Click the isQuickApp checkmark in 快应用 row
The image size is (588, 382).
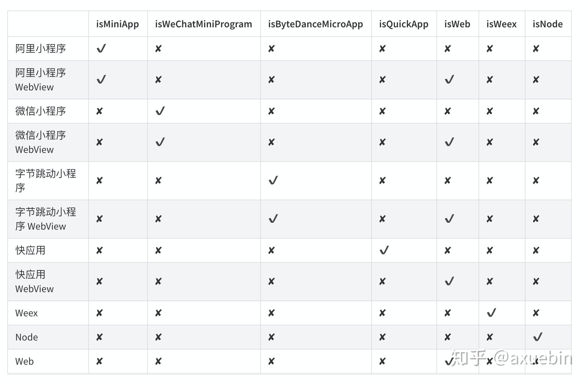point(384,250)
